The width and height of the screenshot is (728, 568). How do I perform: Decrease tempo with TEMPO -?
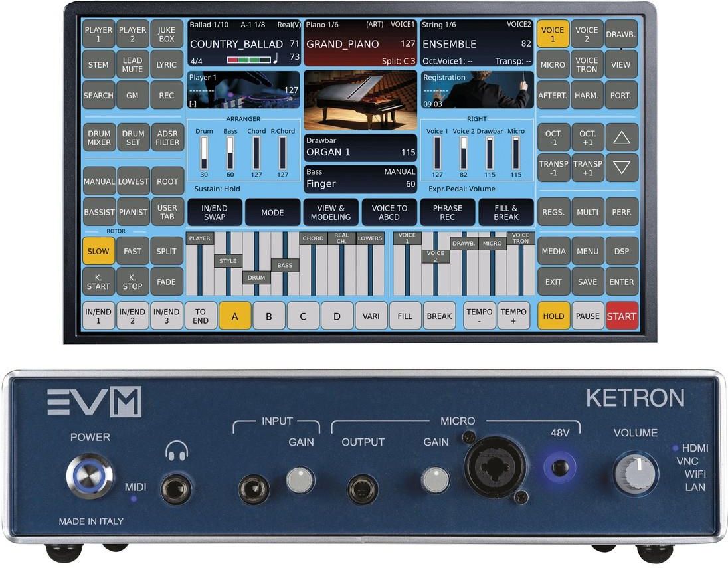tap(479, 316)
